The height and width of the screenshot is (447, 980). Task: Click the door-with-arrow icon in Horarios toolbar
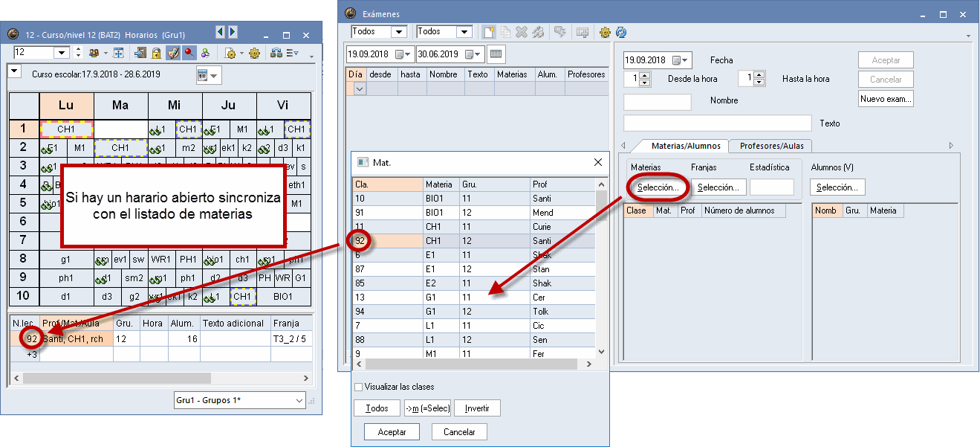[x=140, y=53]
